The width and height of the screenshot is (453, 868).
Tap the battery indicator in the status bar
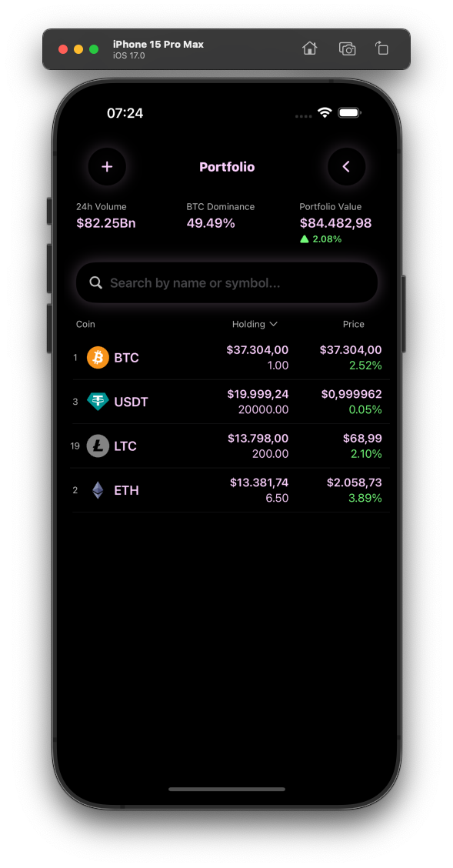[x=350, y=112]
